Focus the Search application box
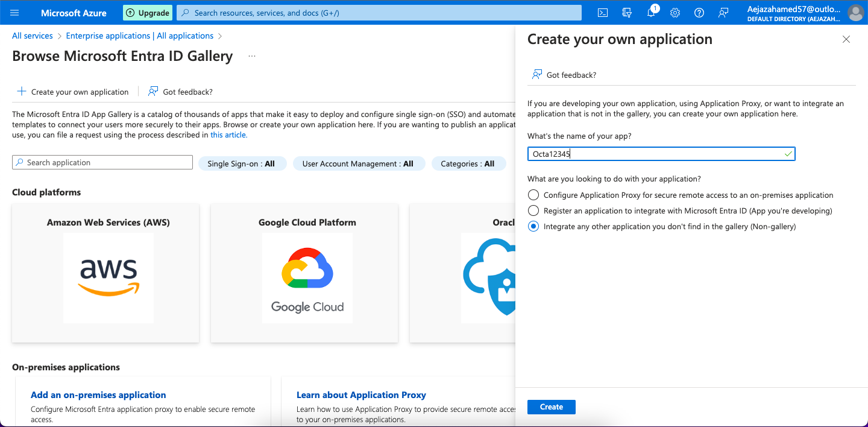 pos(102,162)
